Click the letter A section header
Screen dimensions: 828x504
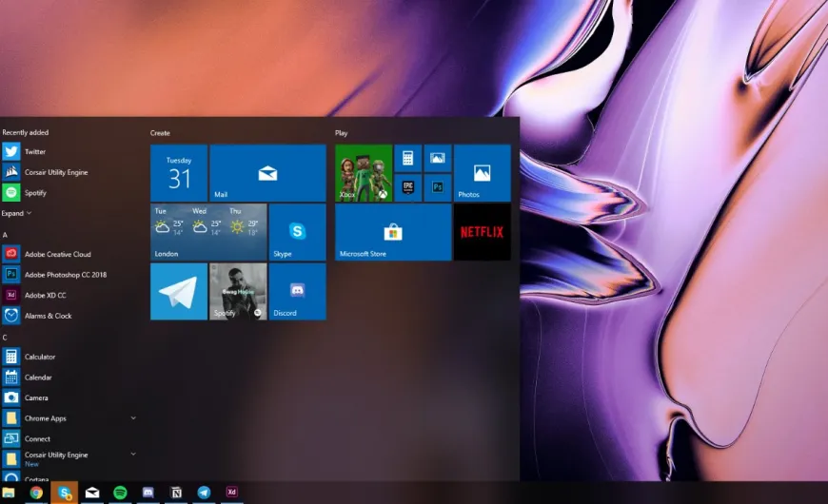(5, 234)
